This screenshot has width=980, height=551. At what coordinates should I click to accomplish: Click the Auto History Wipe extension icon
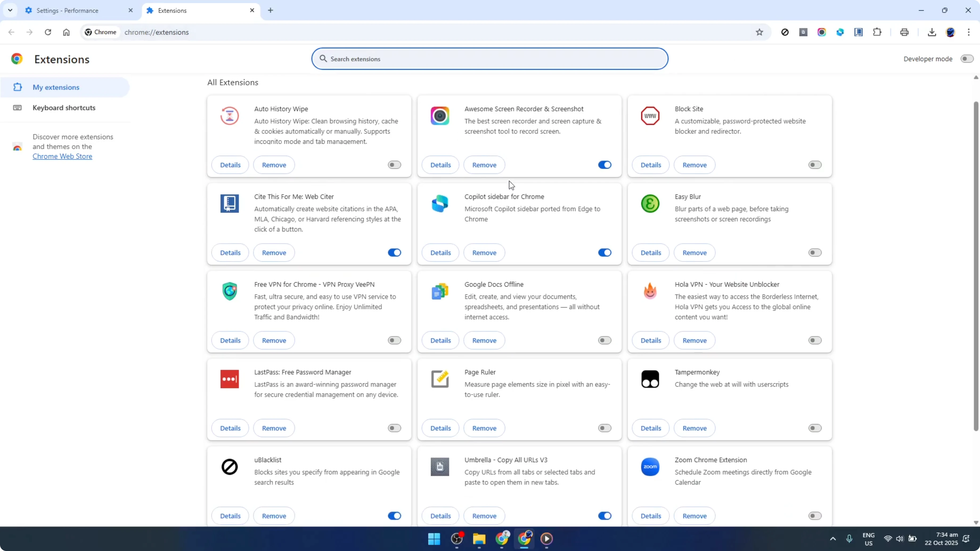pos(229,116)
